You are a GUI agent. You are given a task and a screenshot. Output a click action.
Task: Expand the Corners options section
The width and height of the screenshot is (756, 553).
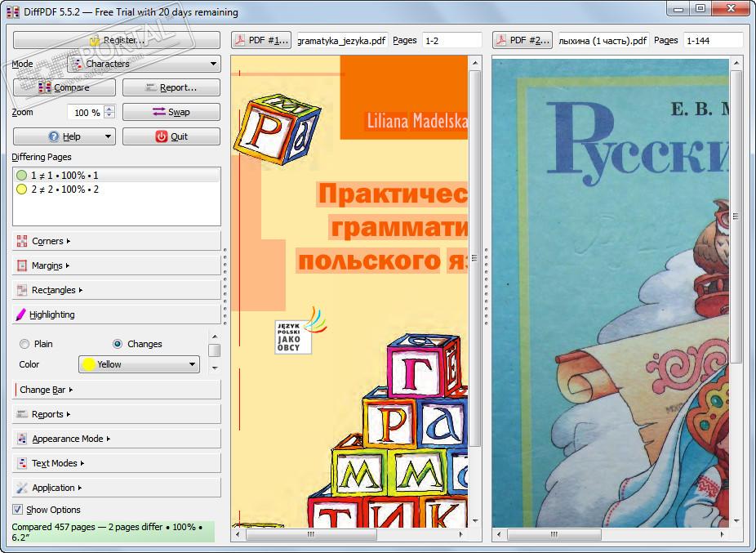pyautogui.click(x=51, y=241)
